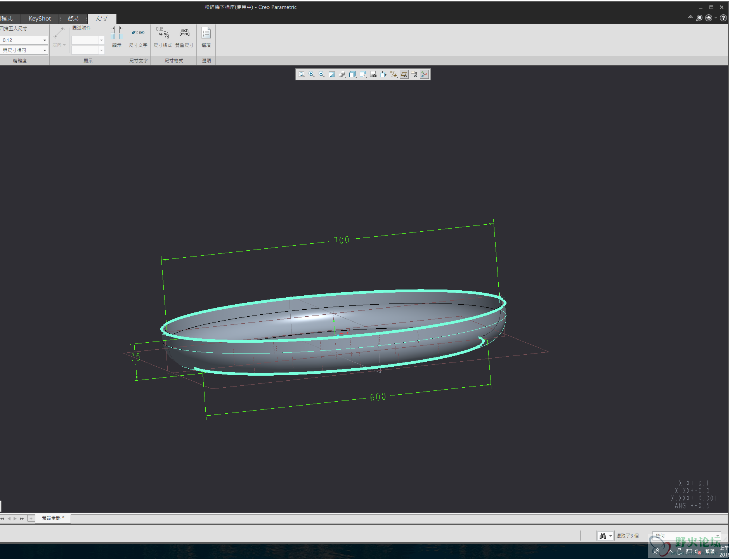Open the 尺寸格式 group label

pos(174,61)
